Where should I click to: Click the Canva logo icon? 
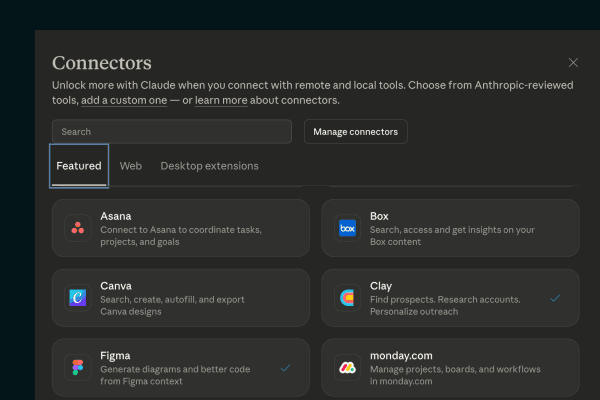pos(78,298)
